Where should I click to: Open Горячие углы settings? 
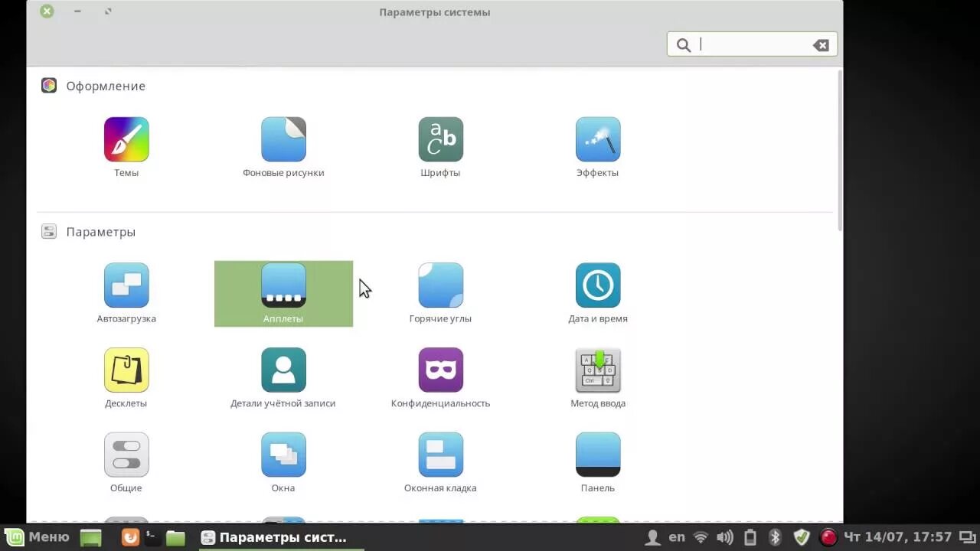[440, 285]
